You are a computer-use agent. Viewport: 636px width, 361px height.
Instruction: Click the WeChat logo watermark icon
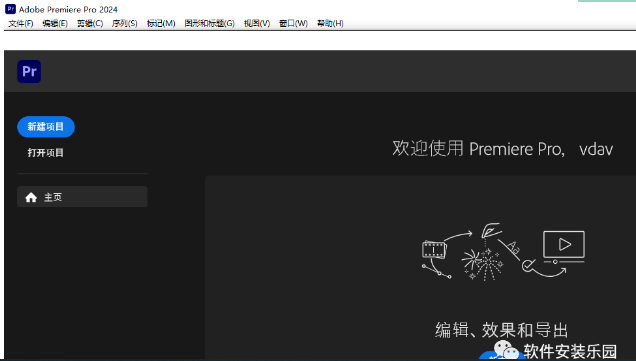click(505, 350)
